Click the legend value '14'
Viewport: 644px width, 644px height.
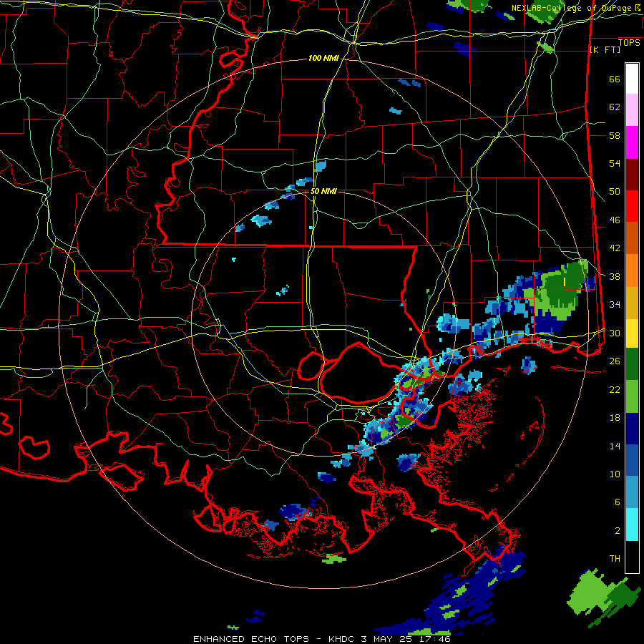[x=615, y=446]
